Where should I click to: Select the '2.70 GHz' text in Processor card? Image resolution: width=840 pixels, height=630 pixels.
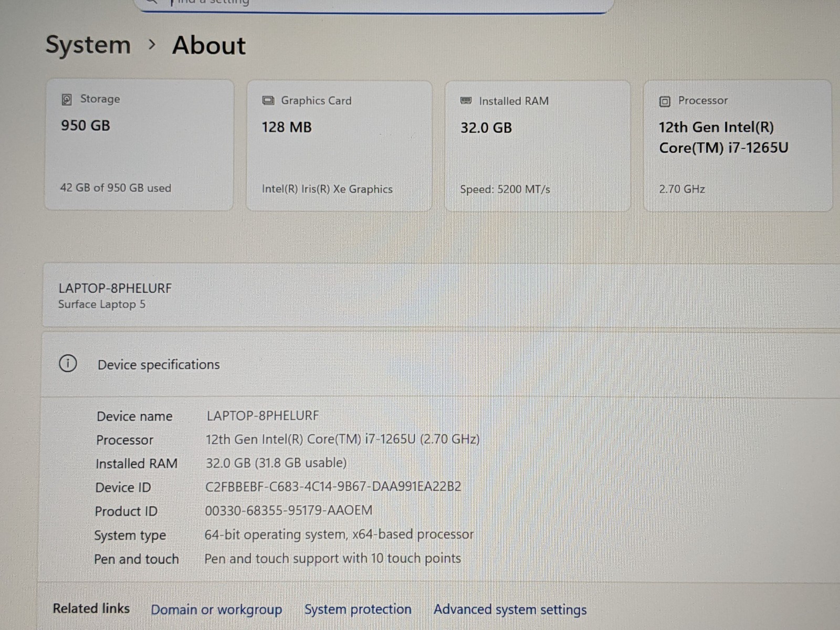pyautogui.click(x=682, y=189)
